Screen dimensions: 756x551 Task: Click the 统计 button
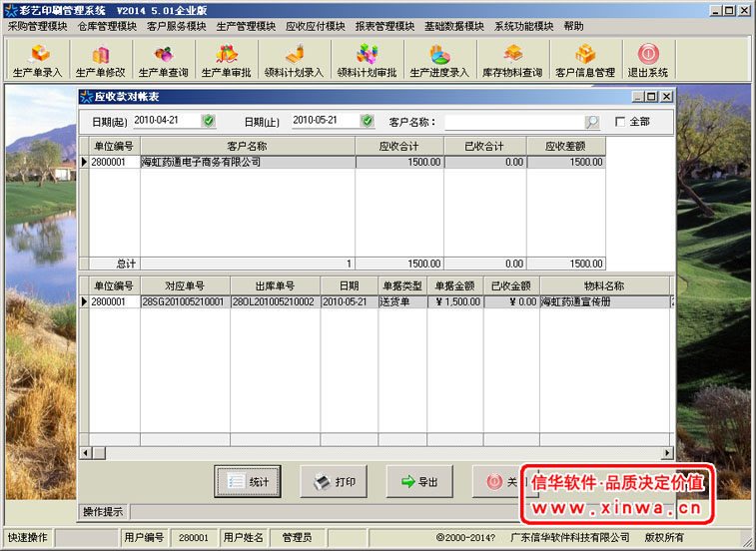point(248,482)
